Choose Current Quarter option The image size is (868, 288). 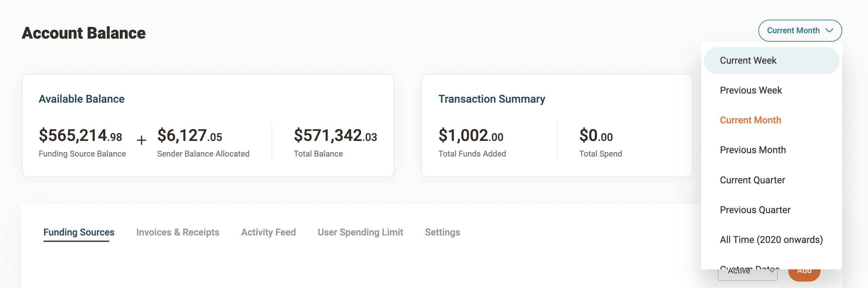[752, 180]
